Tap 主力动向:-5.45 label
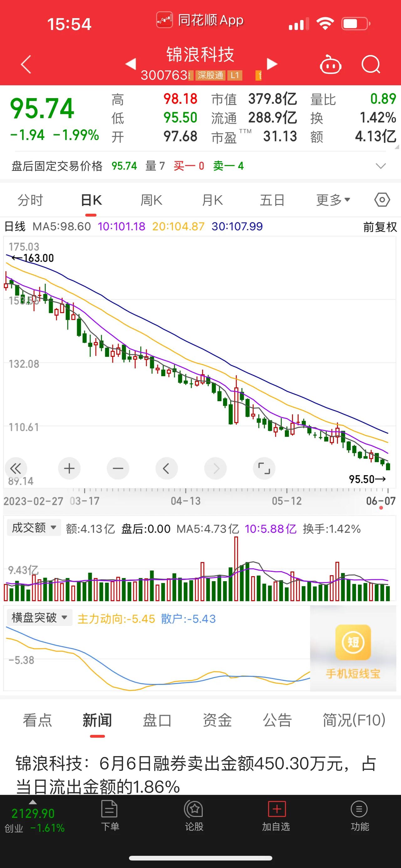This screenshot has height=868, width=401. point(116,619)
